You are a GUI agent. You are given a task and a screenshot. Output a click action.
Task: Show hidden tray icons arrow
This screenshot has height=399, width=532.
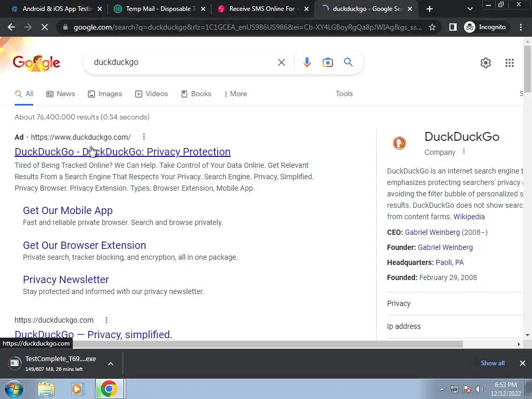click(x=442, y=389)
